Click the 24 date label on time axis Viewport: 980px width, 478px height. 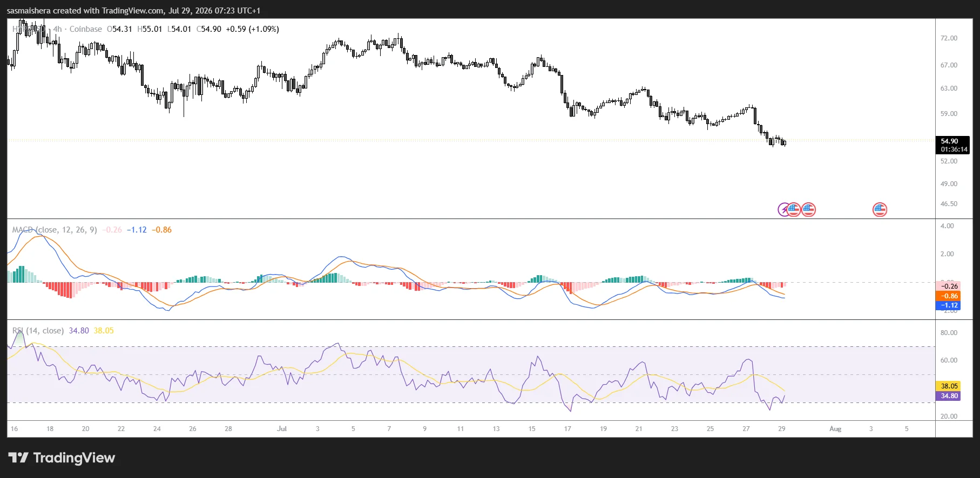pos(157,429)
